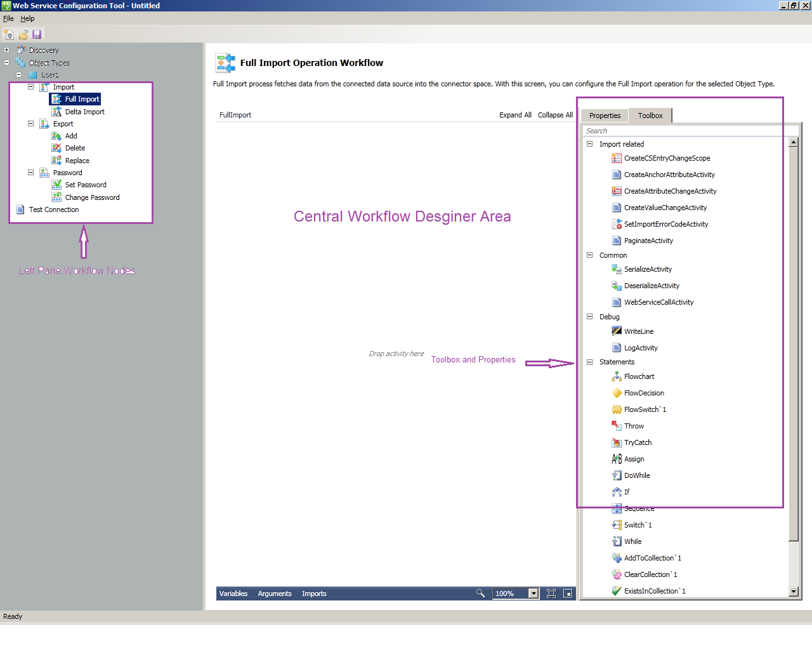812x650 pixels.
Task: Select the Test Connection node
Action: tap(55, 209)
